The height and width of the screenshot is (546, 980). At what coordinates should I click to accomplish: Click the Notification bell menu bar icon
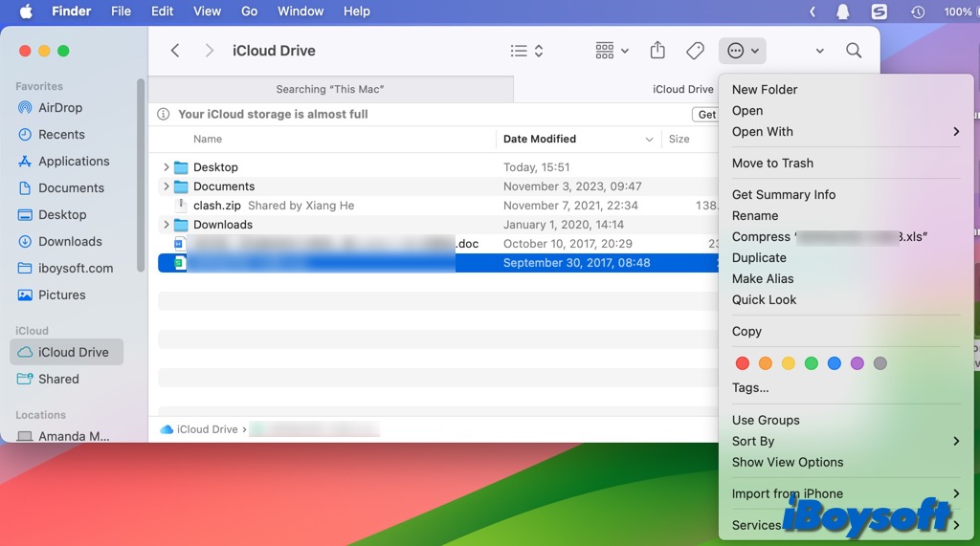[x=843, y=11]
